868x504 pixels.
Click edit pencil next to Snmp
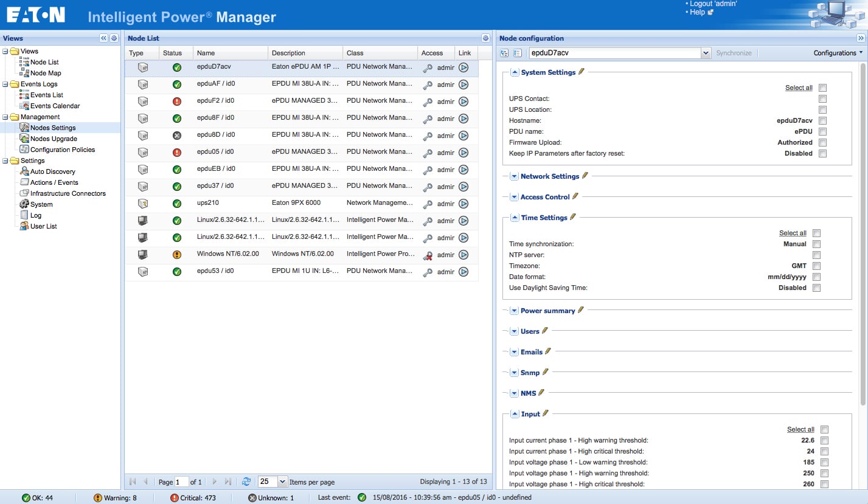546,371
